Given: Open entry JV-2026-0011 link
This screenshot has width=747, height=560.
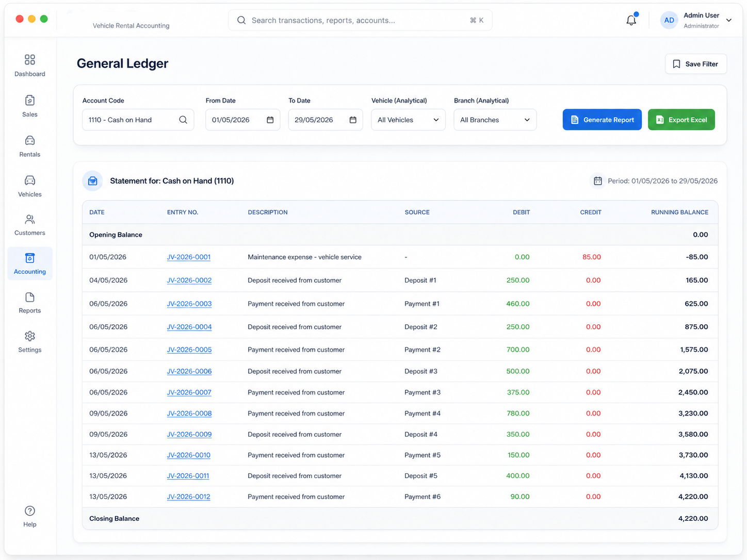Looking at the screenshot, I should (188, 476).
